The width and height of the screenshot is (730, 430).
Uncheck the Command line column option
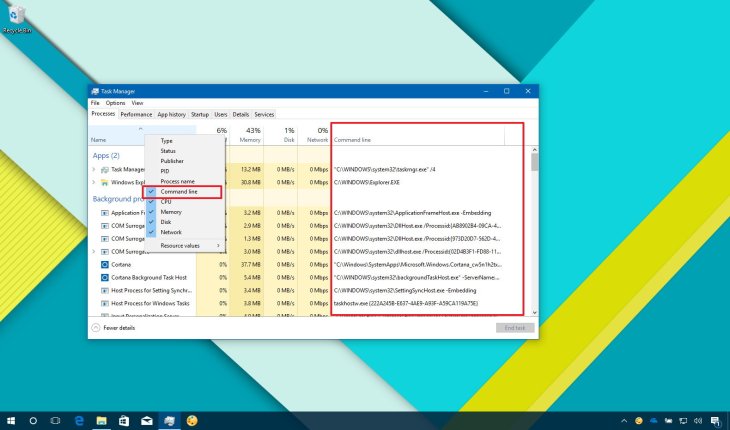(x=182, y=192)
